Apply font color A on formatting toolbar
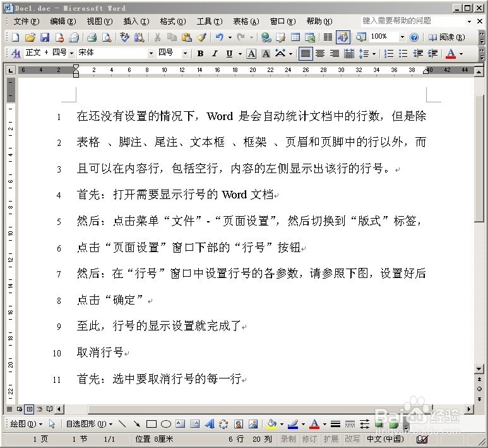The image size is (488, 448). click(451, 54)
